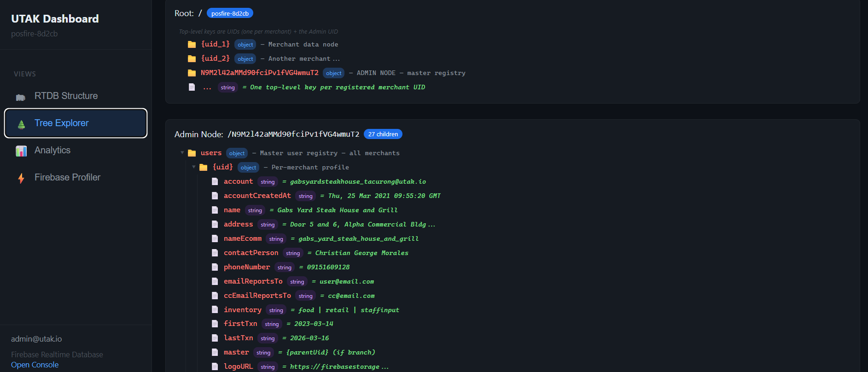Click the file icon next to account
This screenshot has width=868, height=372.
click(215, 182)
